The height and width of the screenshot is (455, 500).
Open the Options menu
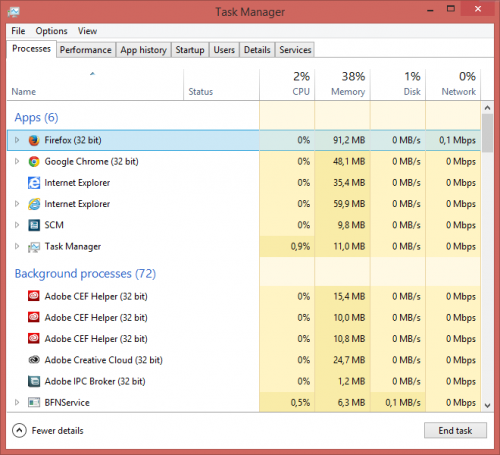click(x=51, y=31)
